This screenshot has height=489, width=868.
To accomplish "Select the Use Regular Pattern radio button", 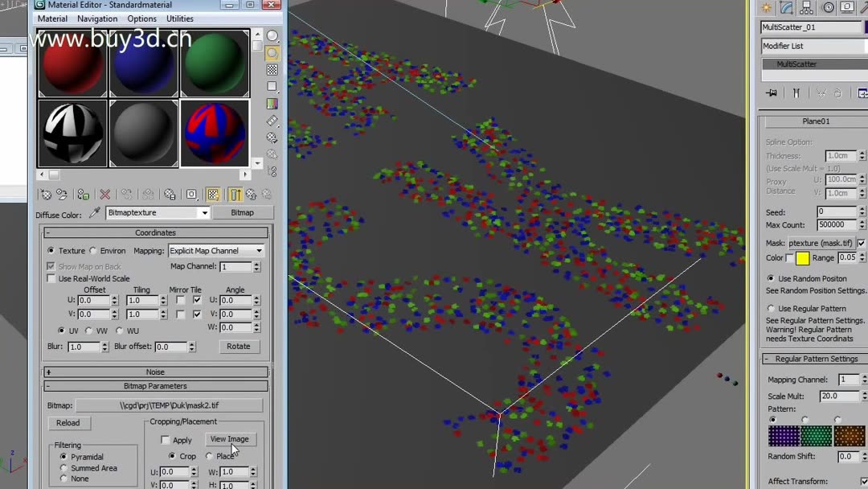I will coord(769,308).
